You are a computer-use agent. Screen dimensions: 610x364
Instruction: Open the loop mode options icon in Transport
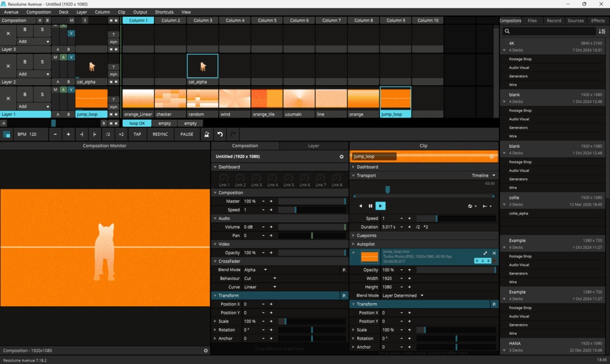(x=472, y=206)
